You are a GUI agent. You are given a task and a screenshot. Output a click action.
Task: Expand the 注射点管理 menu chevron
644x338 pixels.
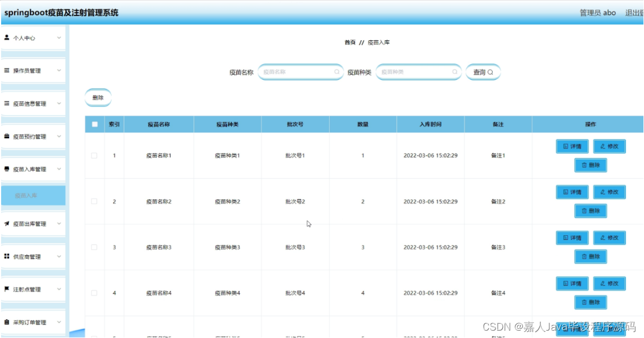click(59, 289)
